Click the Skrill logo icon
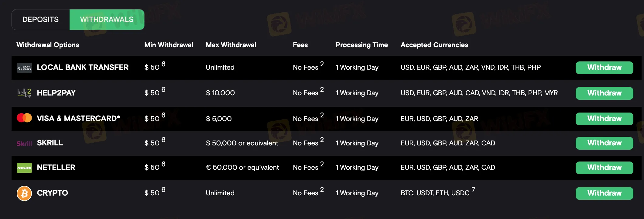 coord(24,143)
